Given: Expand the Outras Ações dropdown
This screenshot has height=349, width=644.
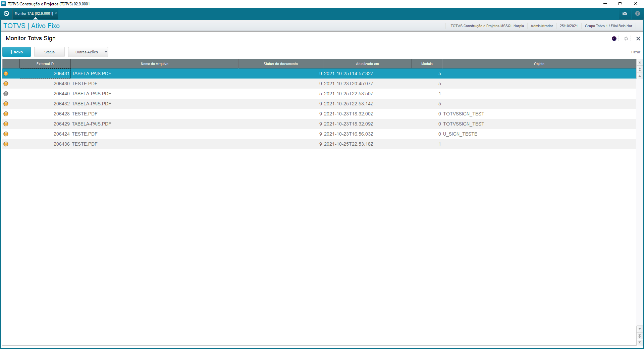Looking at the screenshot, I should pyautogui.click(x=88, y=52).
